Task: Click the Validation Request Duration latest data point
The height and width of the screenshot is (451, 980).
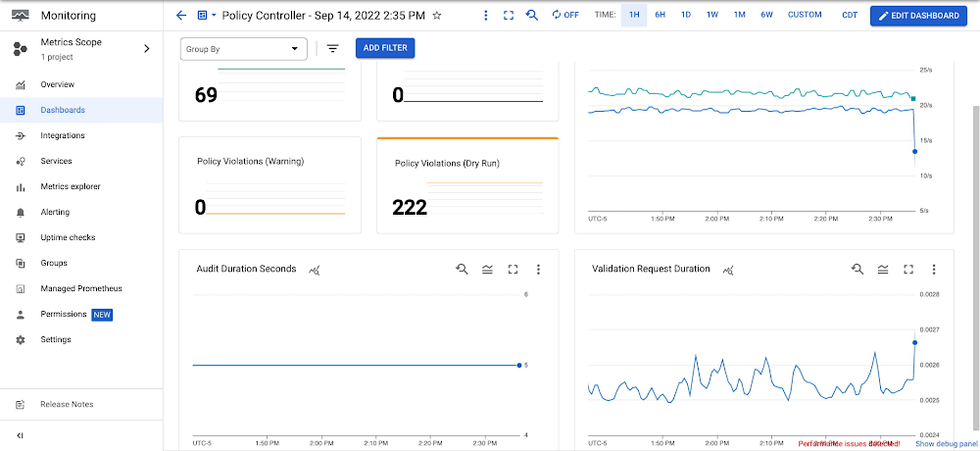Action: coord(915,342)
